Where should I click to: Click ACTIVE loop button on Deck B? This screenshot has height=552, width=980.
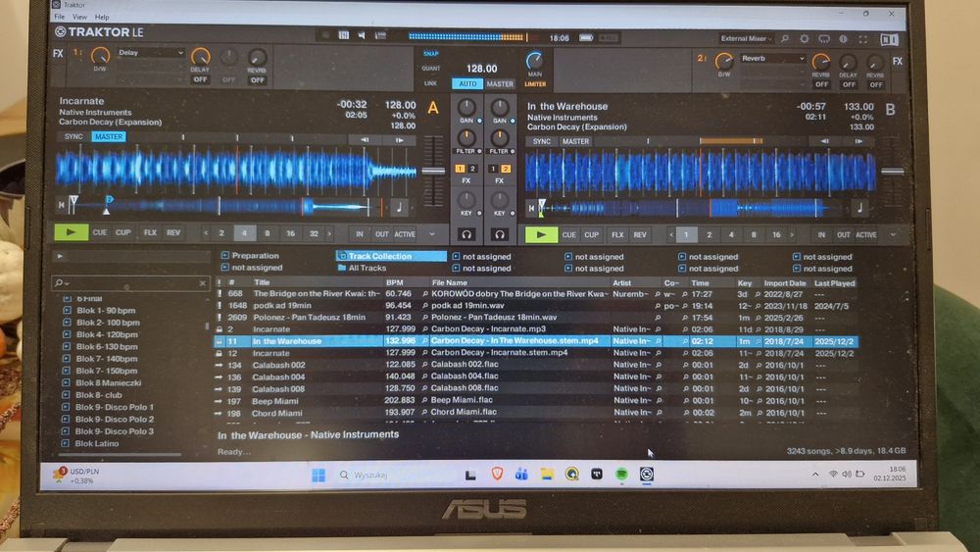click(x=866, y=235)
